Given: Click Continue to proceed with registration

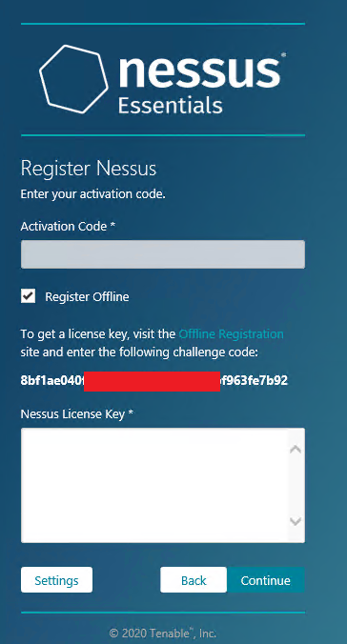Looking at the screenshot, I should pos(266,580).
